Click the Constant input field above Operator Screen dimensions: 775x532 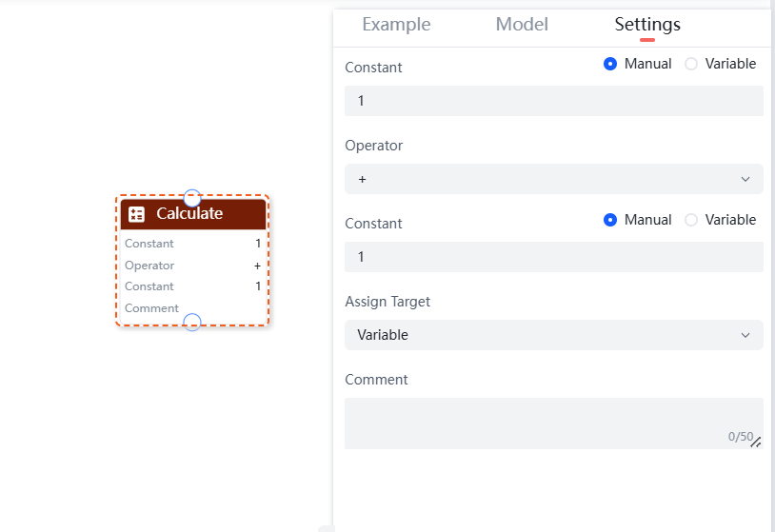[553, 101]
